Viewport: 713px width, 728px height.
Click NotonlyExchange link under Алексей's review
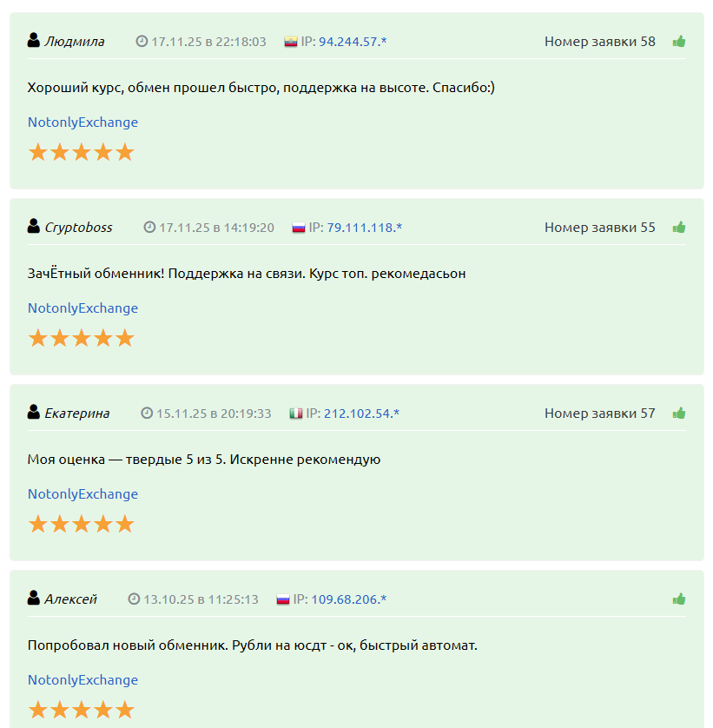(x=82, y=679)
